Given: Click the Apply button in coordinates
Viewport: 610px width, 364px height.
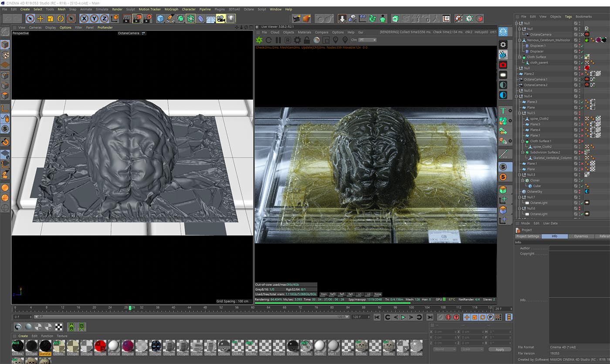Looking at the screenshot, I should tap(500, 349).
